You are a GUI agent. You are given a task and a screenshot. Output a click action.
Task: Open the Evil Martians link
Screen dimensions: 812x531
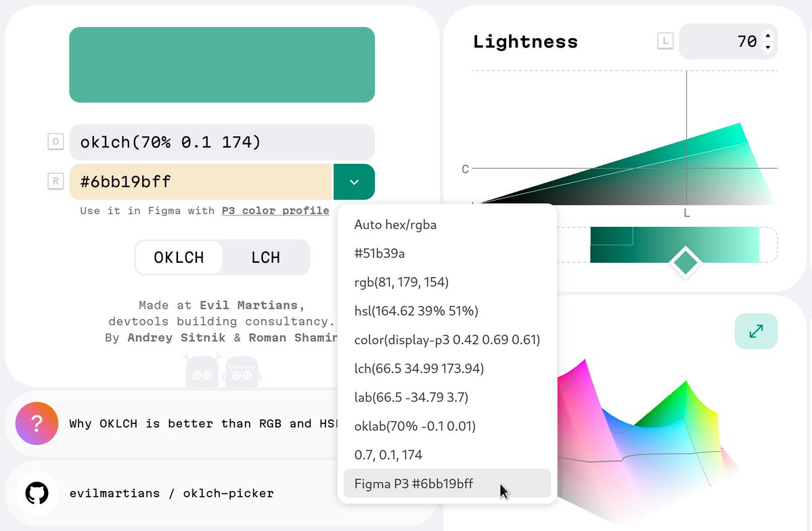tap(249, 305)
